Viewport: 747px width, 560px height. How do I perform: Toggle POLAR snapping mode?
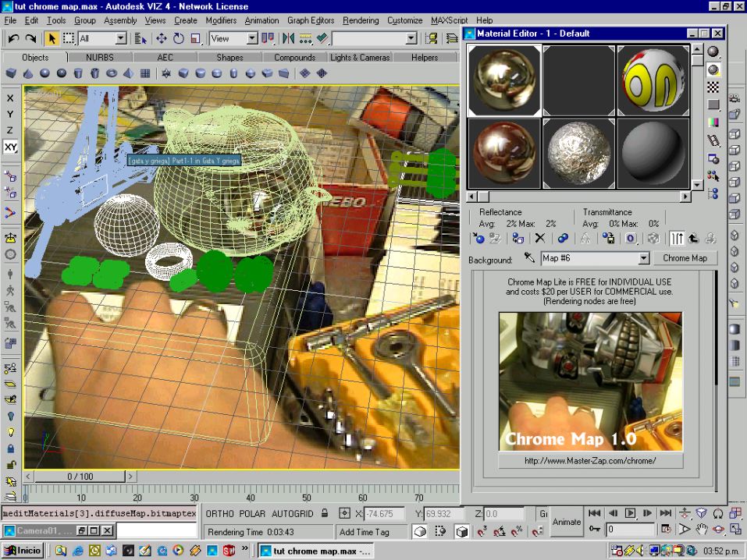point(252,514)
